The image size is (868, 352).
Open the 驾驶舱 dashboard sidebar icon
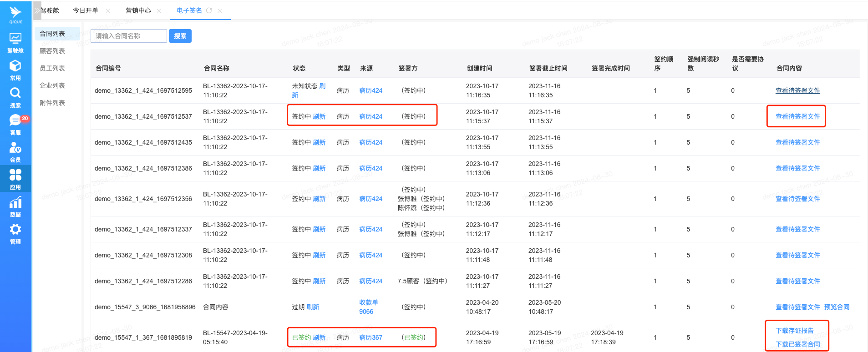point(15,39)
